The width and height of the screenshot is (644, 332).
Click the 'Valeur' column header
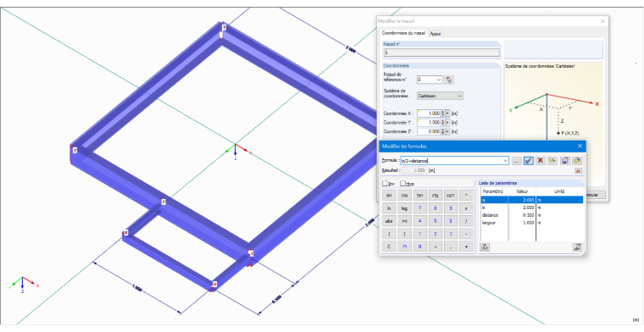tap(522, 191)
